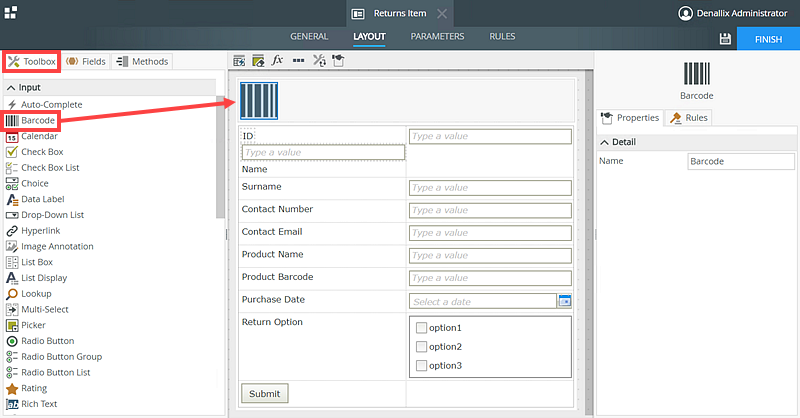This screenshot has height=418, width=800.
Task: Switch to the PARAMETERS tab
Action: tap(437, 37)
